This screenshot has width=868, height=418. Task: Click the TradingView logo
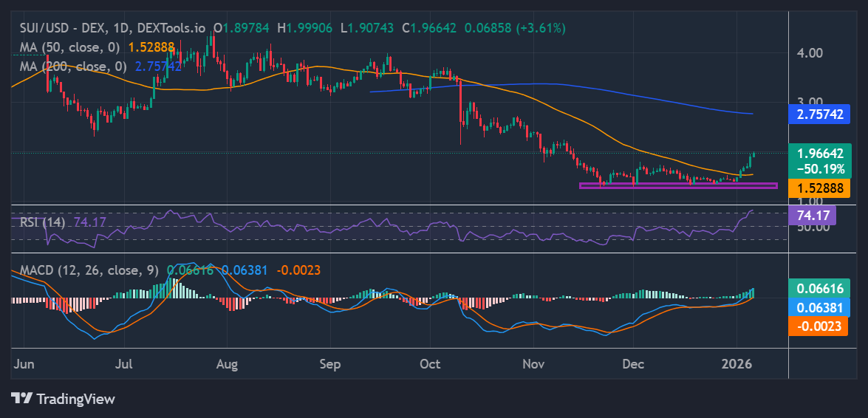(63, 399)
